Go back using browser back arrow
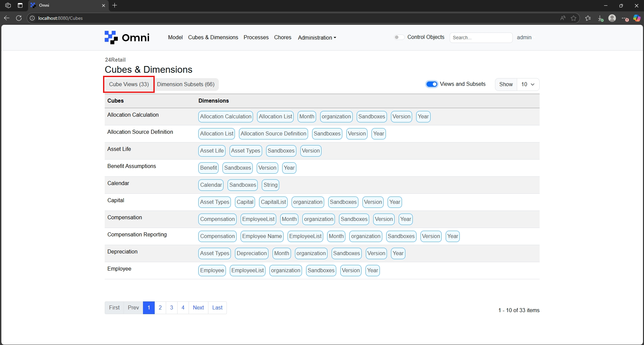 coord(7,18)
